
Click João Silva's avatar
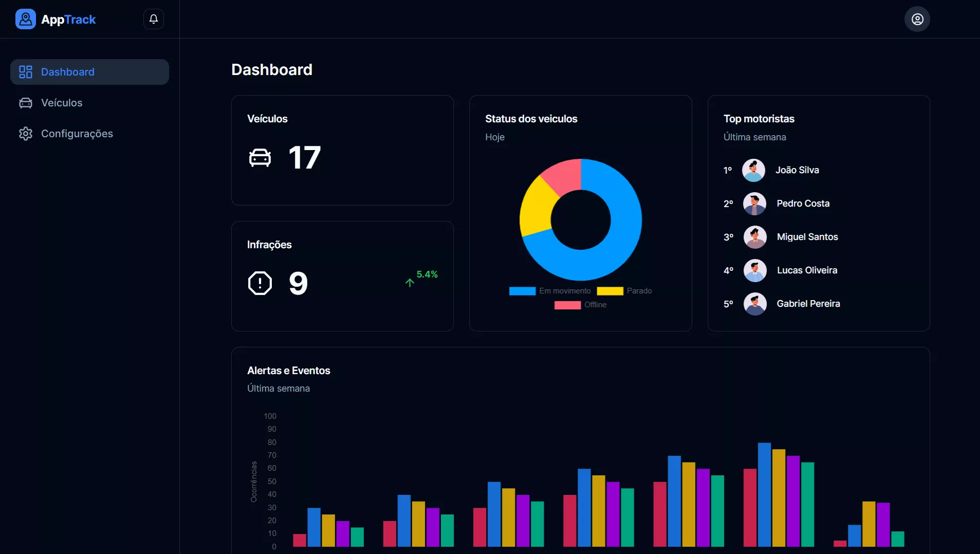[x=753, y=170]
